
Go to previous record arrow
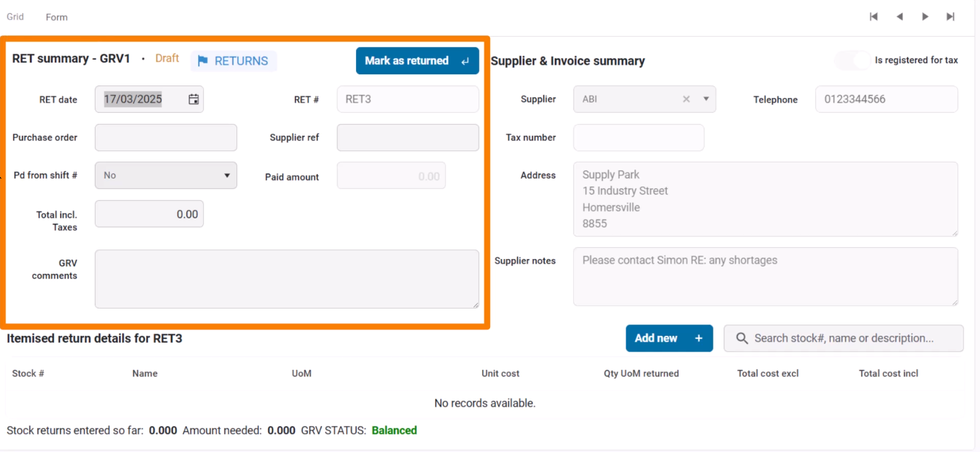coord(900,17)
